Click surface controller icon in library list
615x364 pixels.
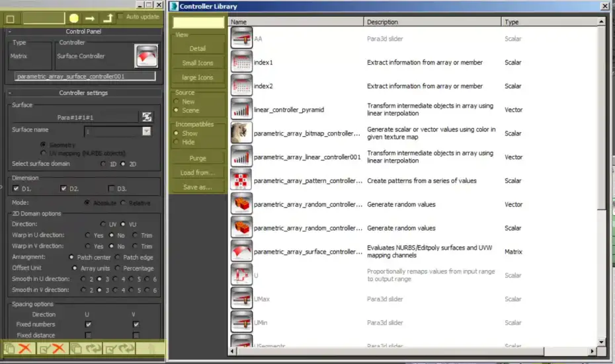click(x=241, y=251)
